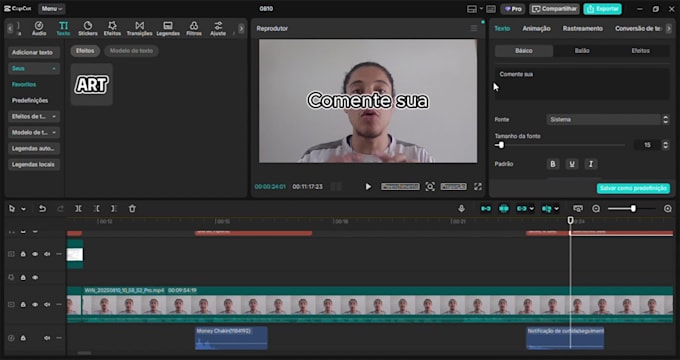
Task: Click the Adicionar texto button
Action: 33,52
